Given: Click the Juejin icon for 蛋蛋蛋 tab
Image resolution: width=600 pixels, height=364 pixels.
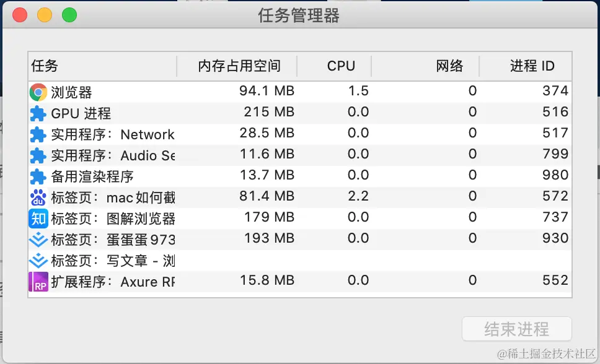Looking at the screenshot, I should [x=38, y=240].
